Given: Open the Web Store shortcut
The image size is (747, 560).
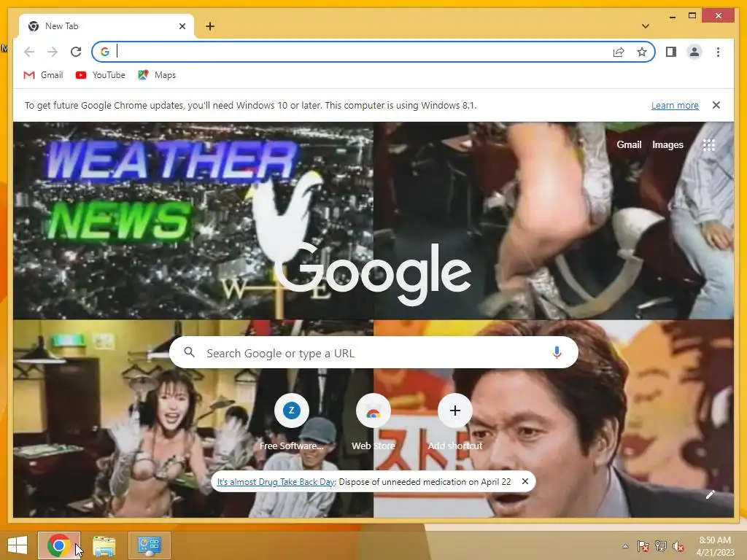Looking at the screenshot, I should pos(373,422).
